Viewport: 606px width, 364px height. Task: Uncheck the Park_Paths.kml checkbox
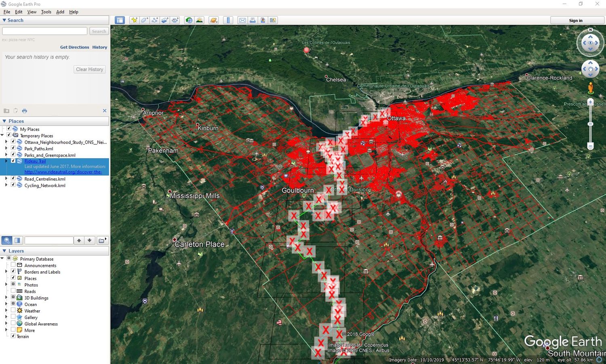(13, 149)
